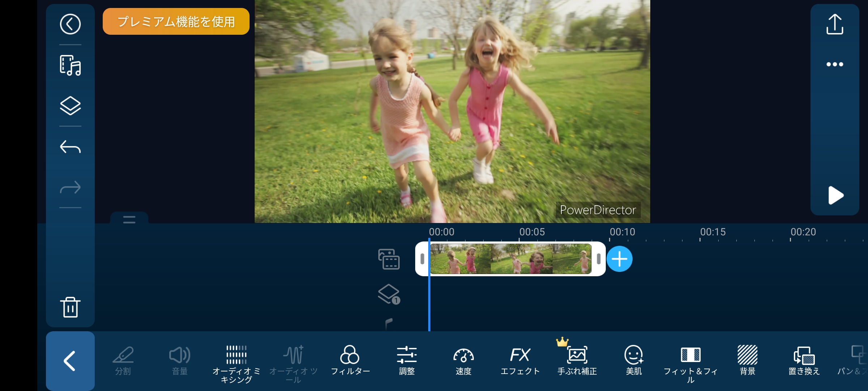Viewport: 868px width, 391px height.
Task: Select the 美肌 skin smoothing tool
Action: (634, 361)
